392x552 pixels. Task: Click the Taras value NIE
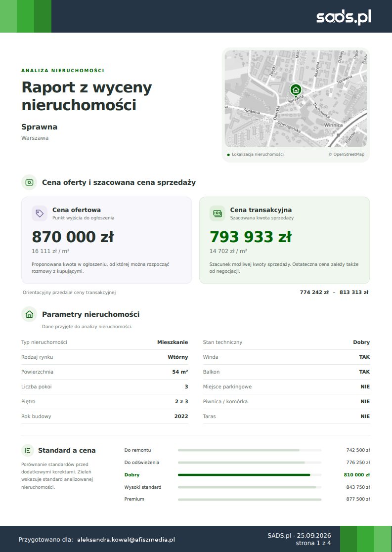point(365,416)
